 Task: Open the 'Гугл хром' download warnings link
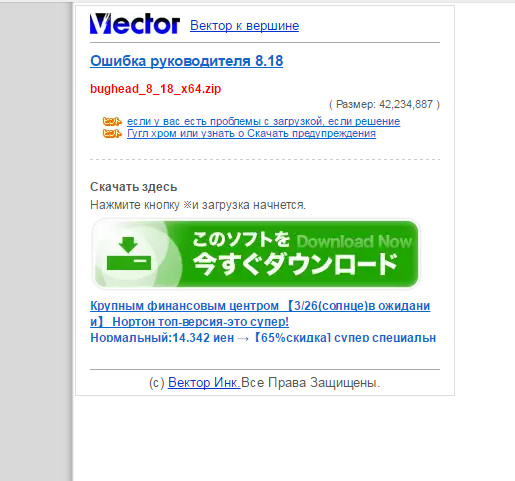tap(251, 134)
